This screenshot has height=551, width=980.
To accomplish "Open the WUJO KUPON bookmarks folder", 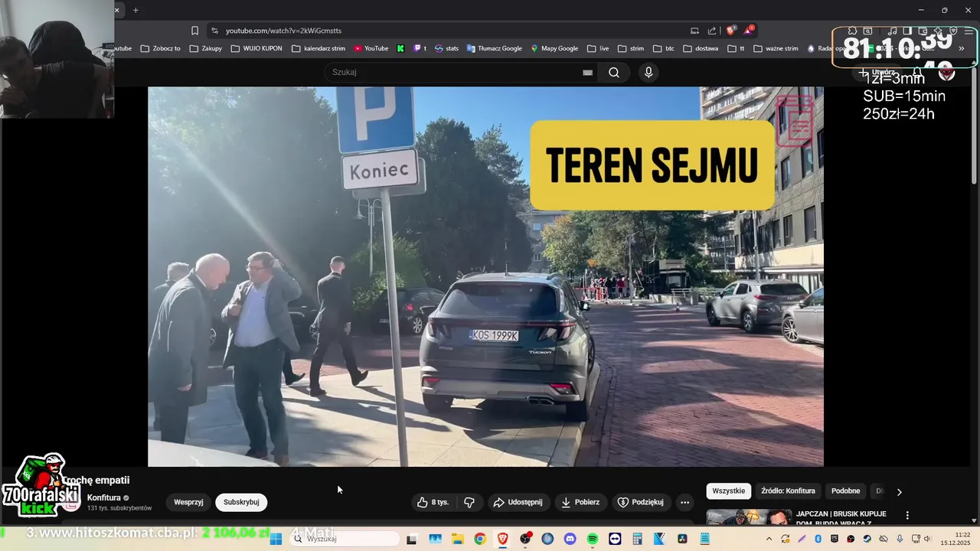I will (x=256, y=48).
